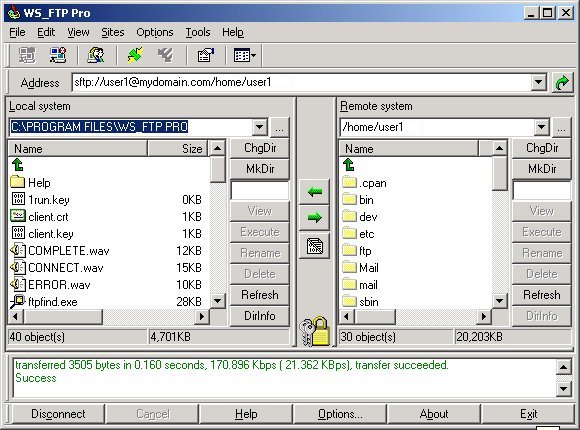Go up a folder in Local system list
Viewport: 580px width, 430px height.
pos(17,164)
